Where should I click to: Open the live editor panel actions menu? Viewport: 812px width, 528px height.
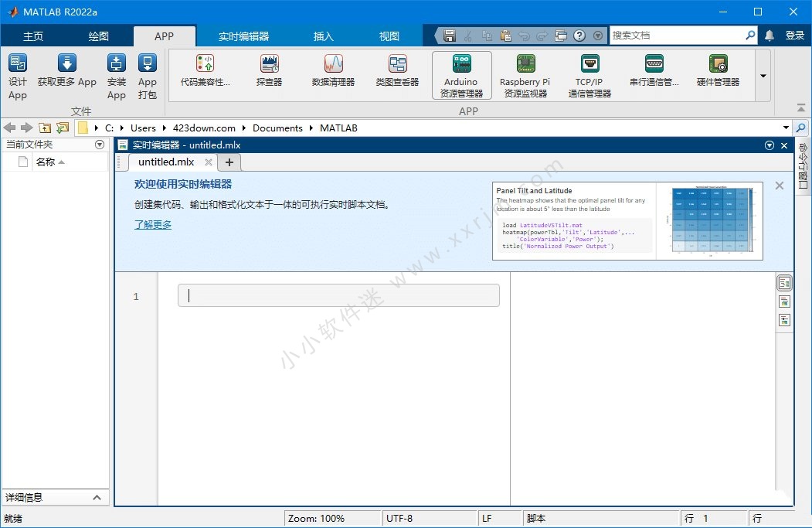770,145
